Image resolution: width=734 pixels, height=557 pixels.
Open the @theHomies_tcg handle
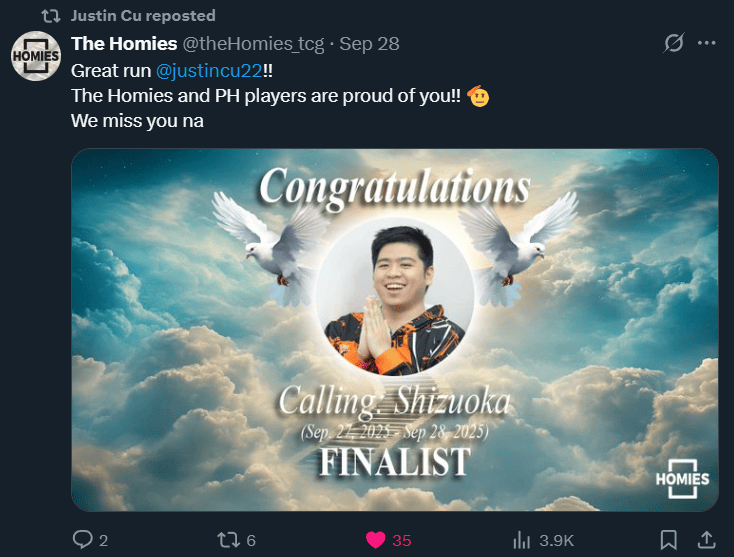tap(253, 44)
